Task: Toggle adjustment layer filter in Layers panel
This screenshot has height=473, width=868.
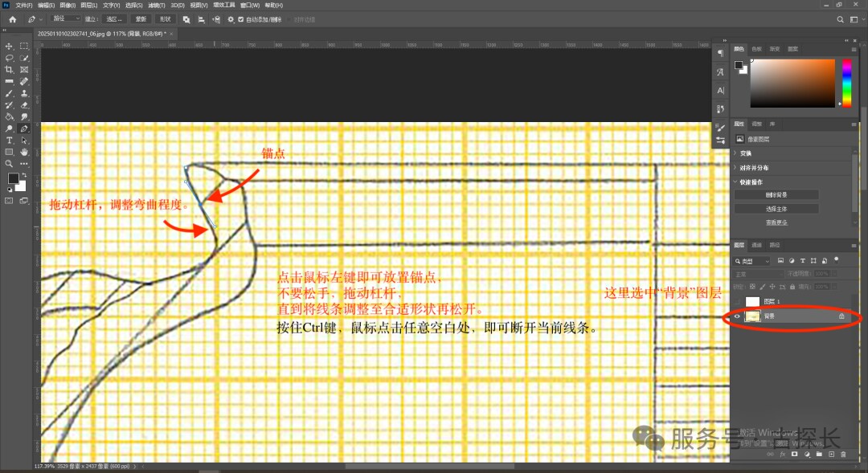Action: [x=792, y=260]
